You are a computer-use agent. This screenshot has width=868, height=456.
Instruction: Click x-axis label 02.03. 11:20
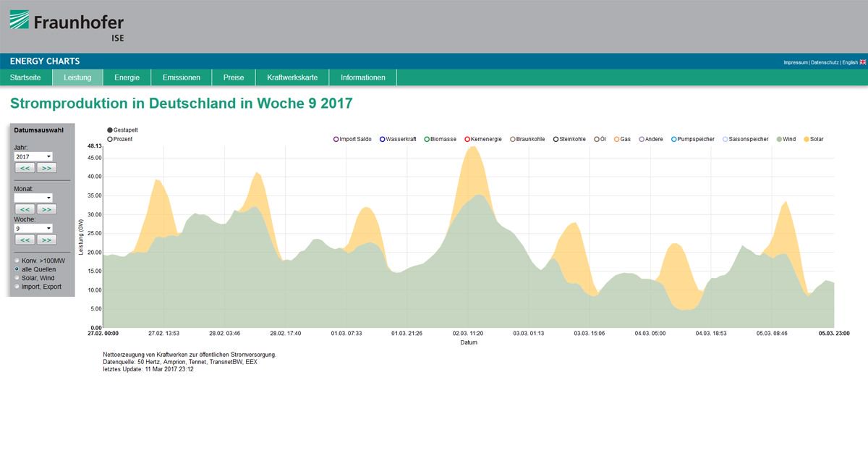[468, 333]
